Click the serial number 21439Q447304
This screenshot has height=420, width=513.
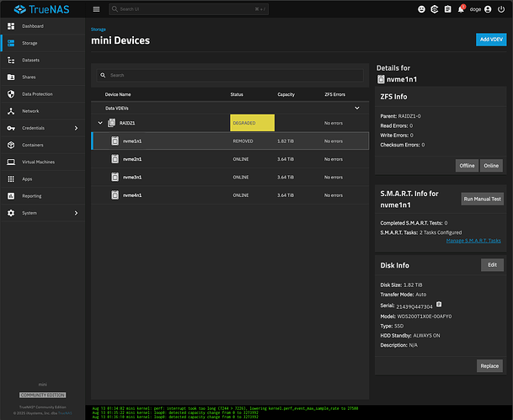[x=414, y=307]
